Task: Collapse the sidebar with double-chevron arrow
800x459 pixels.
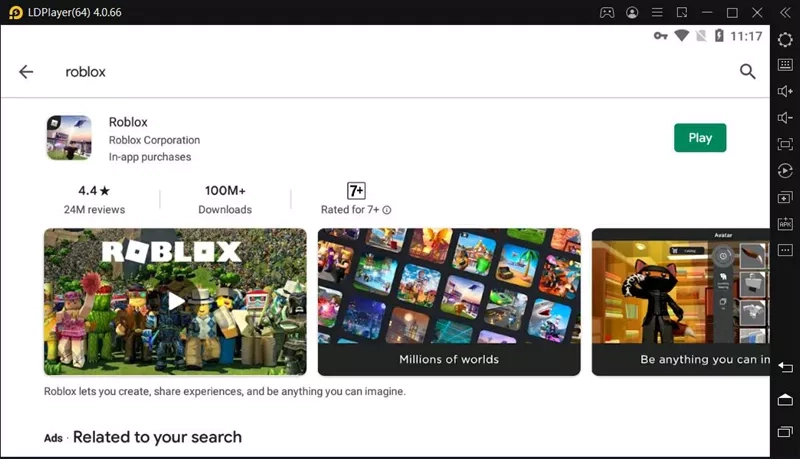Action: [x=785, y=12]
